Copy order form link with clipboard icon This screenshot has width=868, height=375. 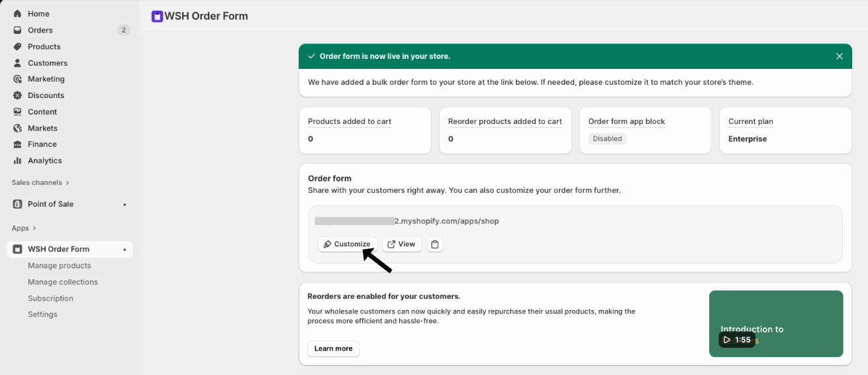click(435, 244)
